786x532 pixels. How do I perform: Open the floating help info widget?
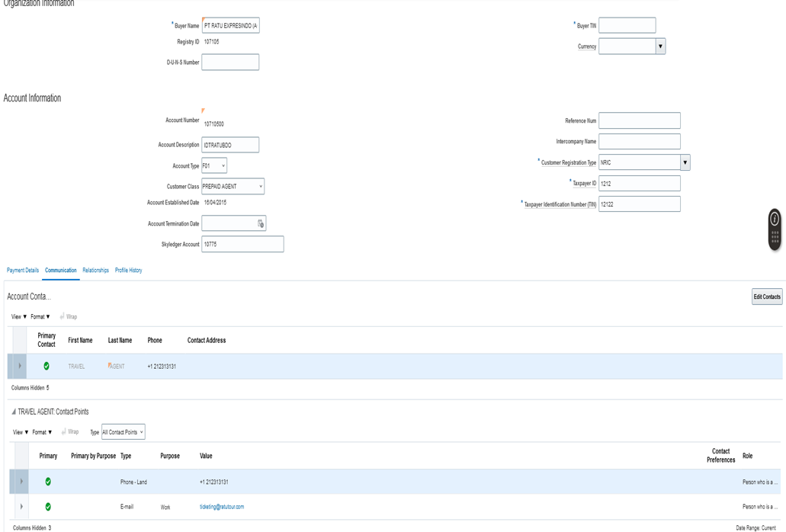pos(775,219)
